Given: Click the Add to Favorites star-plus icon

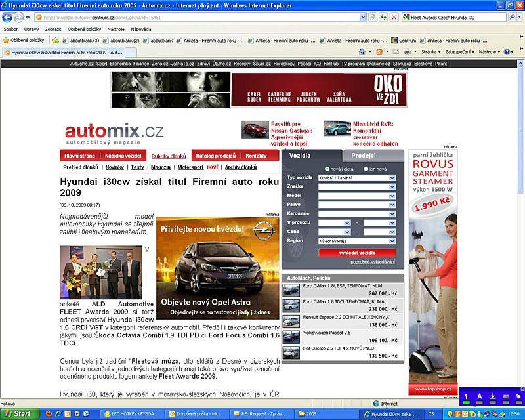Looking at the screenshot, I should pyautogui.click(x=56, y=41).
